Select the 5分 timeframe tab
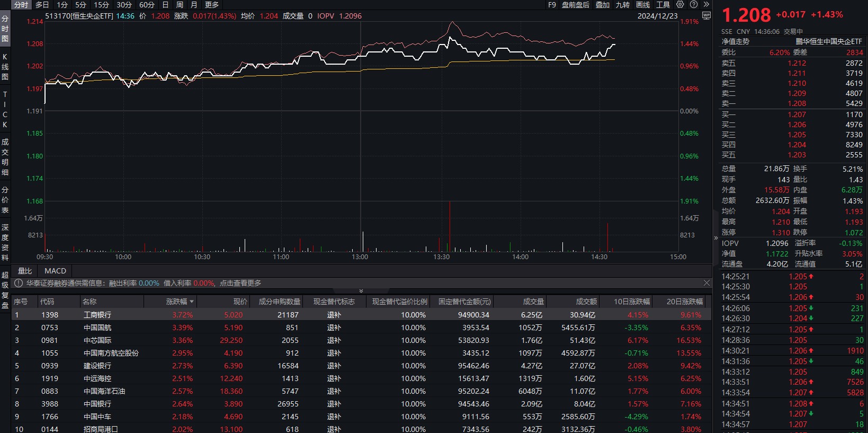This screenshot has height=433, width=868. [x=80, y=5]
